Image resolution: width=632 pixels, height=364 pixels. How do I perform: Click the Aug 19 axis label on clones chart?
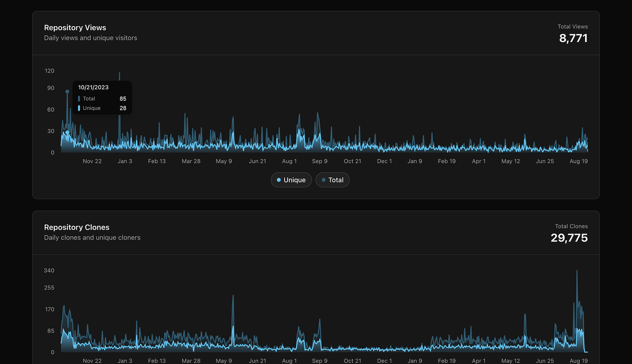click(x=578, y=361)
